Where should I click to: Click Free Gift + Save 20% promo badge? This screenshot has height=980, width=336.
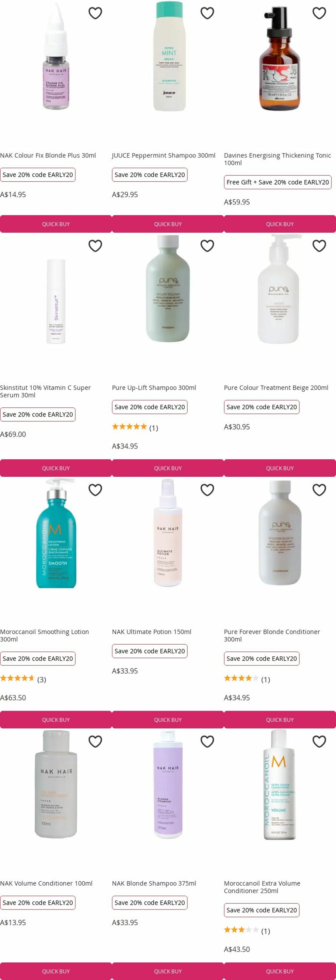[x=277, y=182]
